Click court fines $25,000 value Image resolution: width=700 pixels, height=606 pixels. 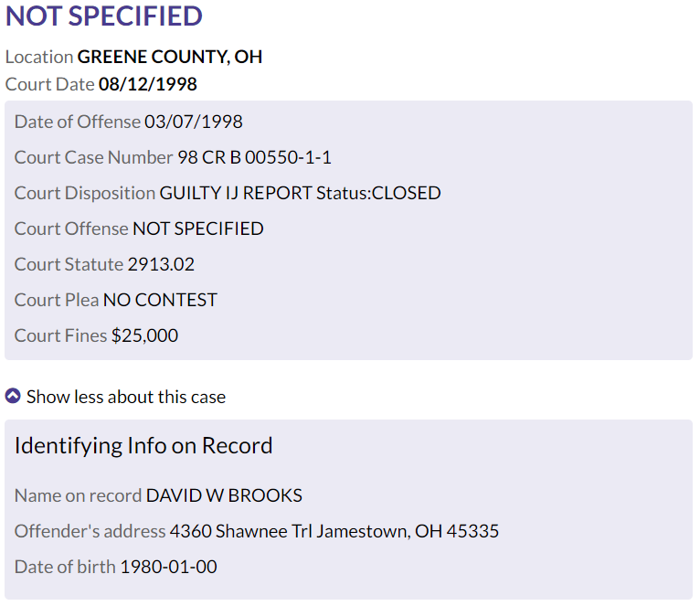coord(144,335)
